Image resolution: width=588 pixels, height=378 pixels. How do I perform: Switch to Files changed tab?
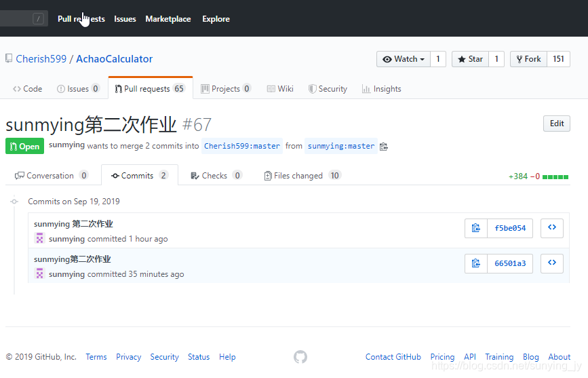(302, 176)
